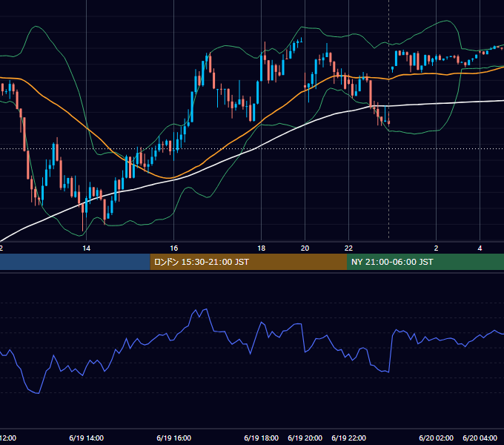This screenshot has width=504, height=445.
Task: Click the 6/19 20:00 time label
Action: 305,438
